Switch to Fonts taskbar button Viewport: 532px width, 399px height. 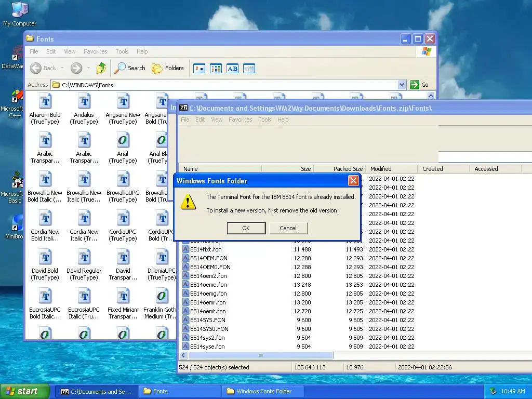(x=180, y=392)
